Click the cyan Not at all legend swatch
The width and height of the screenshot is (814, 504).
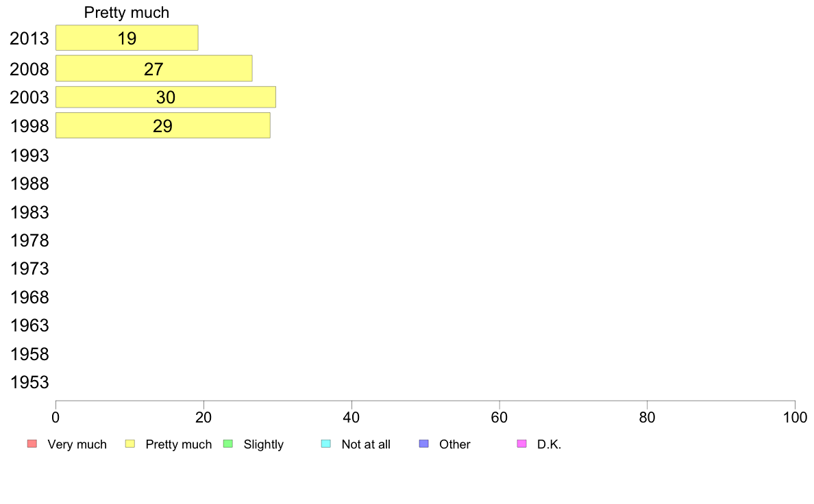[326, 444]
